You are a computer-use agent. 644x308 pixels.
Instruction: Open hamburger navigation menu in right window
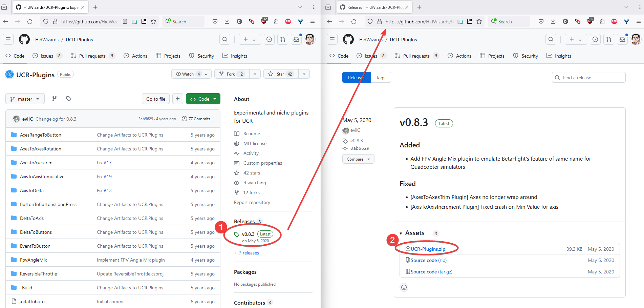click(332, 40)
